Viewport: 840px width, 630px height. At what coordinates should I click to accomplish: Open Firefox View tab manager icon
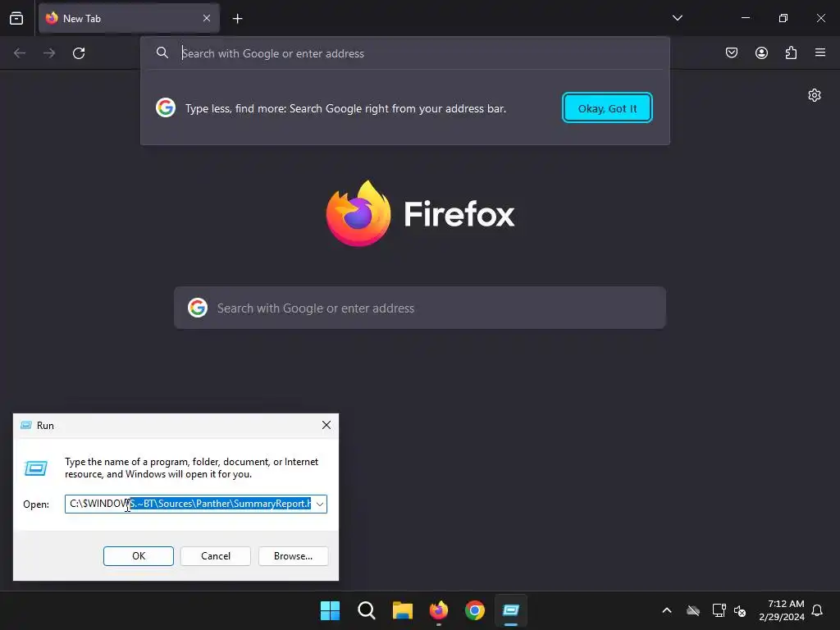point(16,18)
